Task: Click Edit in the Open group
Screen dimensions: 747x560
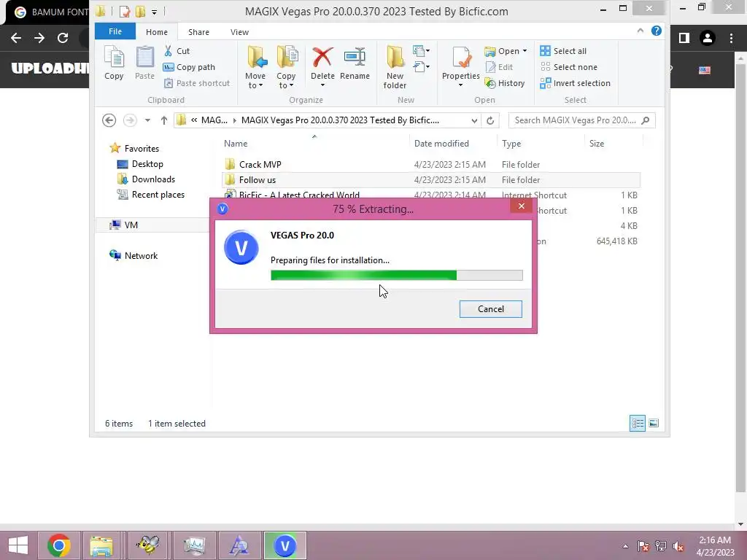Action: [x=499, y=67]
